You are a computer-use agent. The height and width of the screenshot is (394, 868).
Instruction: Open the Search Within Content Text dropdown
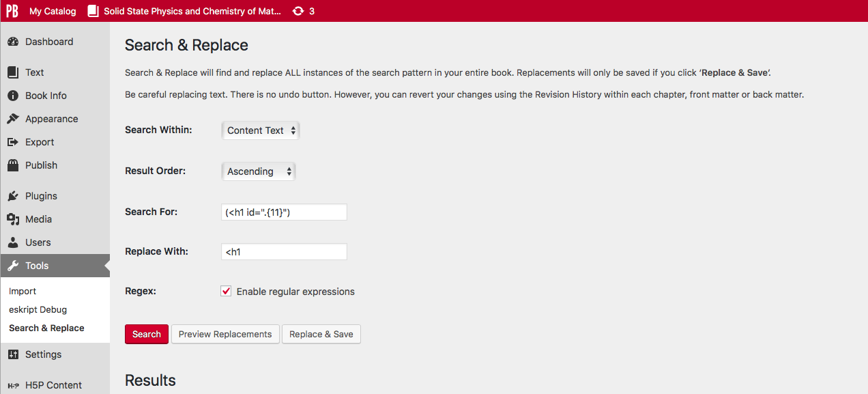[261, 130]
